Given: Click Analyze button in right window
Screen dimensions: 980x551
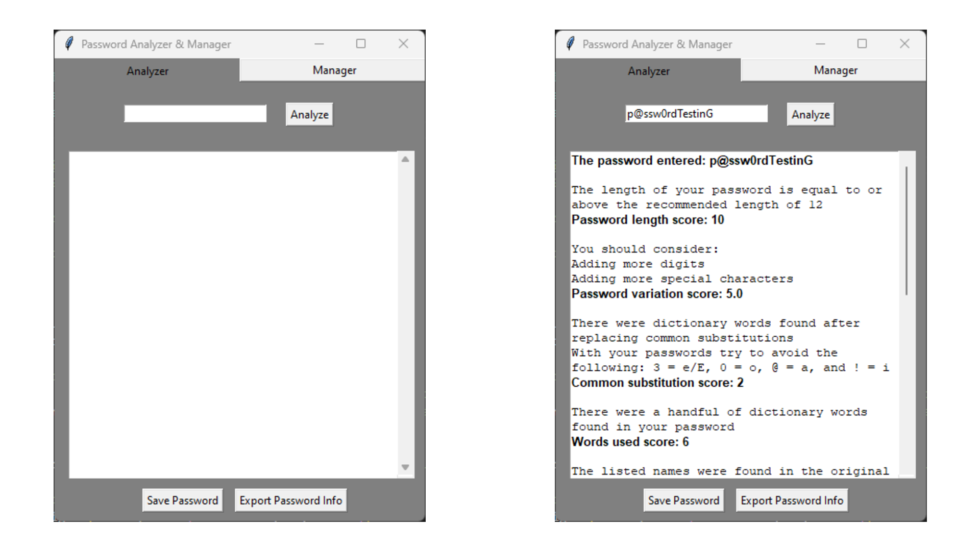Looking at the screenshot, I should [811, 114].
